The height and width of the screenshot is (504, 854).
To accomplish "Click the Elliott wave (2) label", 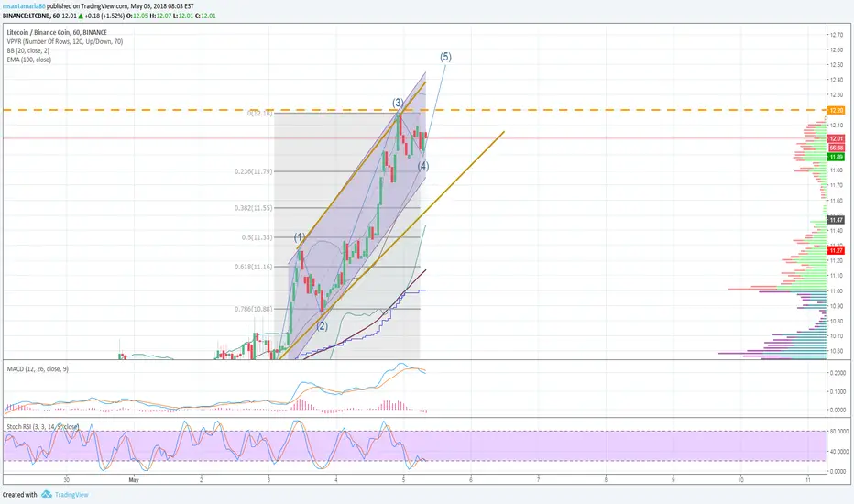I will [x=323, y=326].
